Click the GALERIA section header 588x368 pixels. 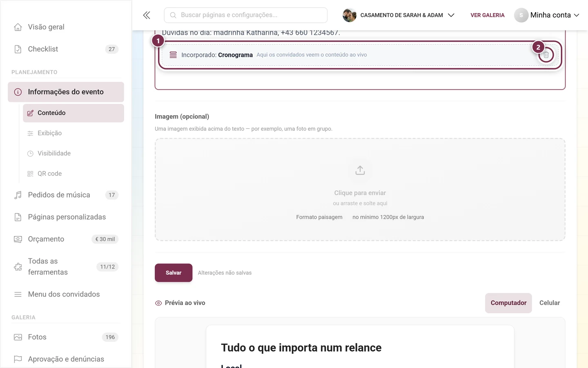coord(23,318)
